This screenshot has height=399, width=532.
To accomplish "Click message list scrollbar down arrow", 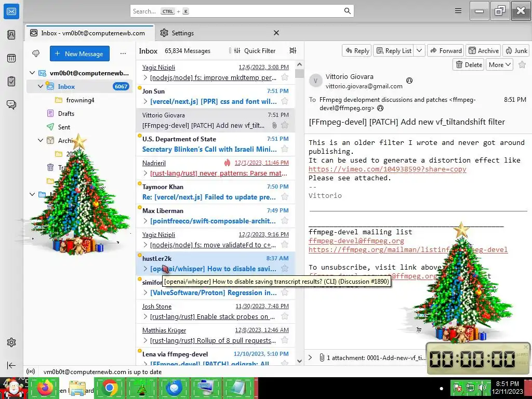I will coord(299,361).
